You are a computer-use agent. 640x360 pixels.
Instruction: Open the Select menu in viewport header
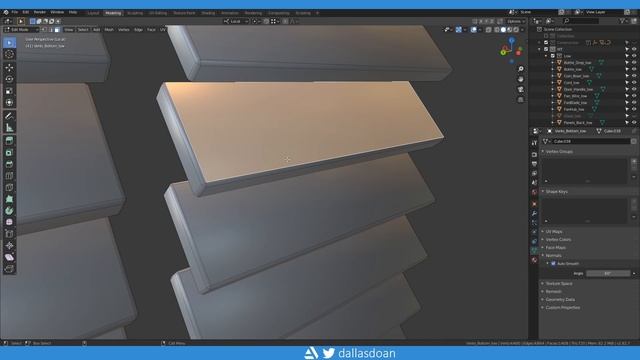[x=83, y=30]
